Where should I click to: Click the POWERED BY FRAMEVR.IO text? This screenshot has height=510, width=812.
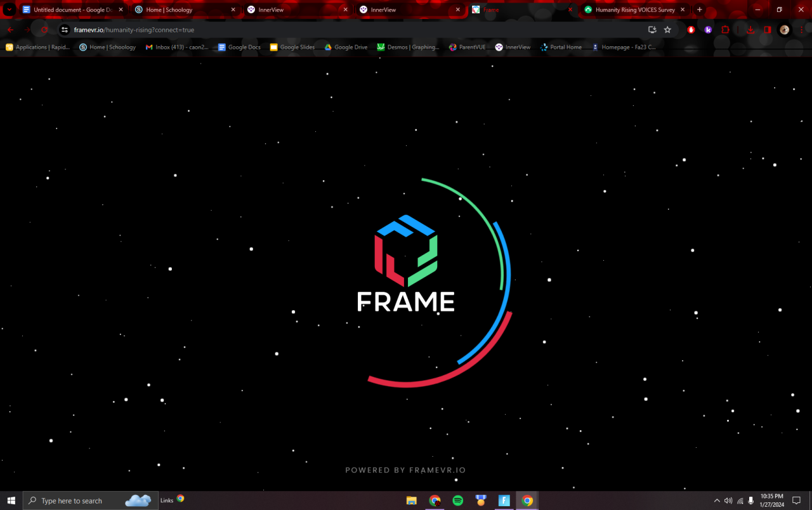tap(405, 470)
